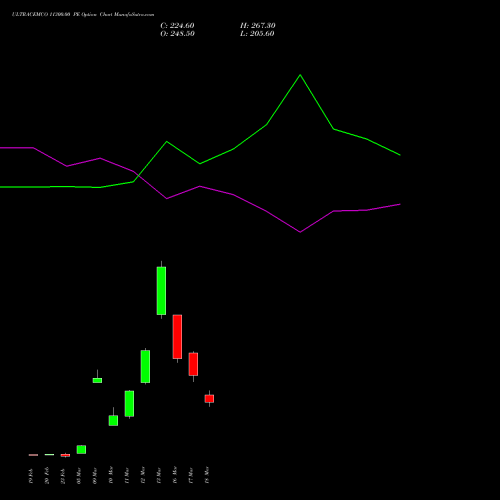
Task: Select the red candle on 17 Mar
Action: (193, 364)
